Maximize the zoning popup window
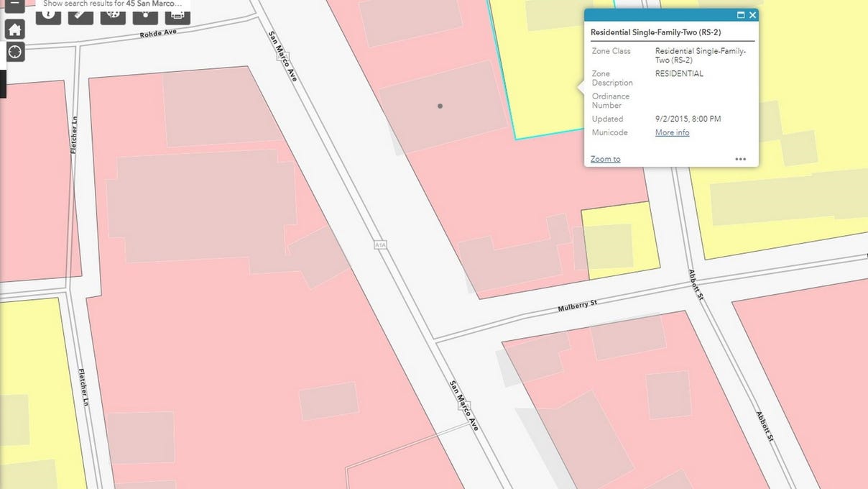 point(740,15)
